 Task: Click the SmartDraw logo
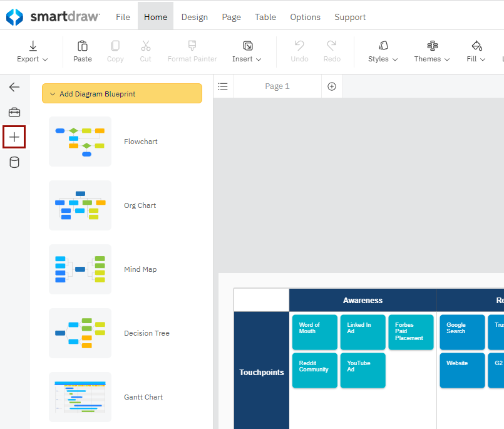53,17
